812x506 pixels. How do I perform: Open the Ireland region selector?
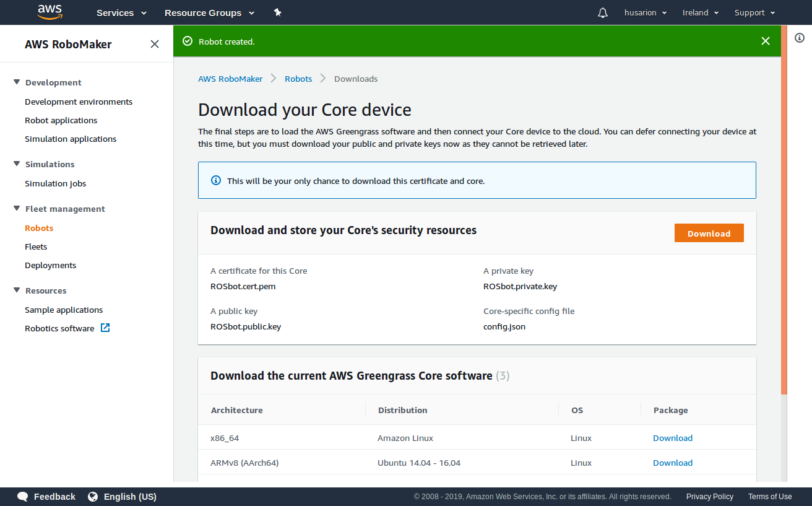point(701,12)
